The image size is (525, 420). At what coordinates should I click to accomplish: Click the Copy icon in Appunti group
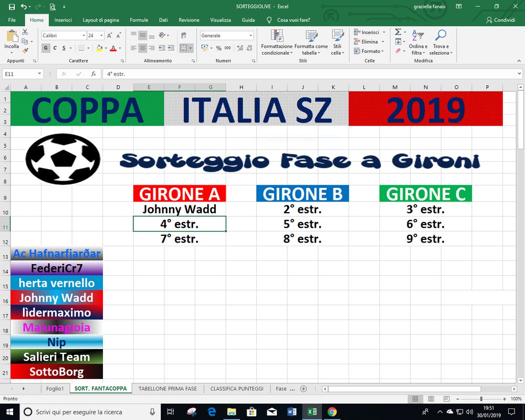click(25, 41)
